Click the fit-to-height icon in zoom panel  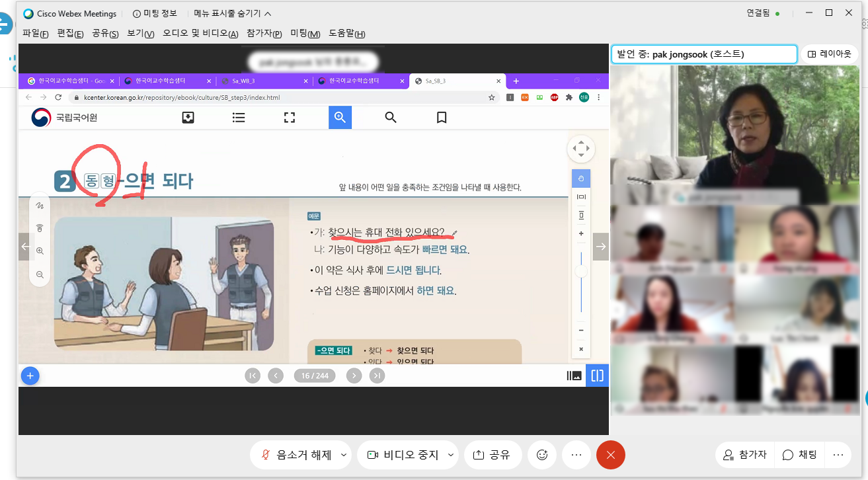581,215
